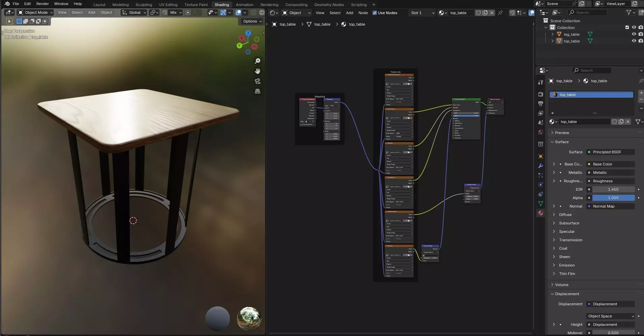Screen dimensions: 644x336
Task: Duplicate material in properties panel
Action: click(621, 122)
